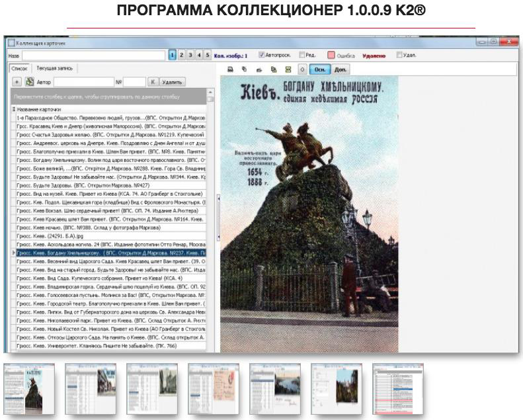This screenshot has width=523, height=420.
Task: Select row 'Грюсс Счастья Здоровья желаю'
Action: click(110, 135)
